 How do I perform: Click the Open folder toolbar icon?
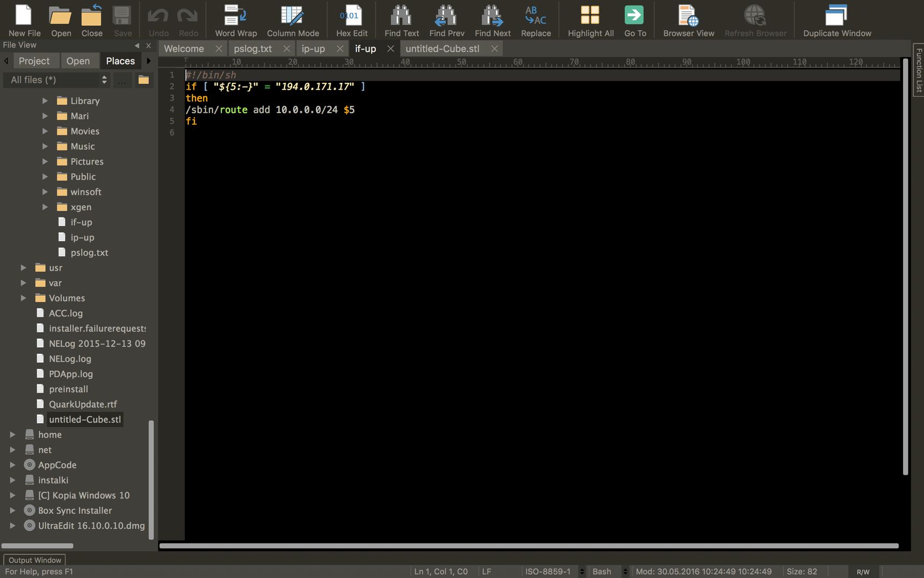(x=61, y=20)
